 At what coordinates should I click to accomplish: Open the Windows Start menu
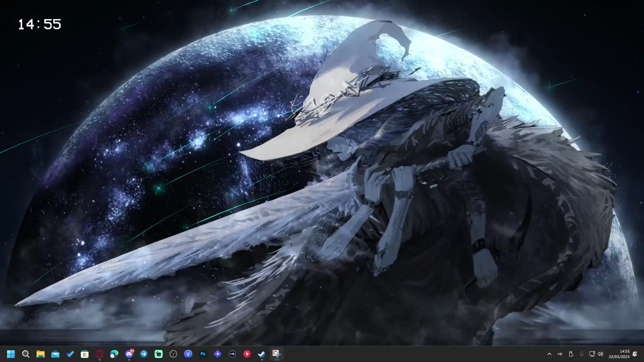coord(11,354)
